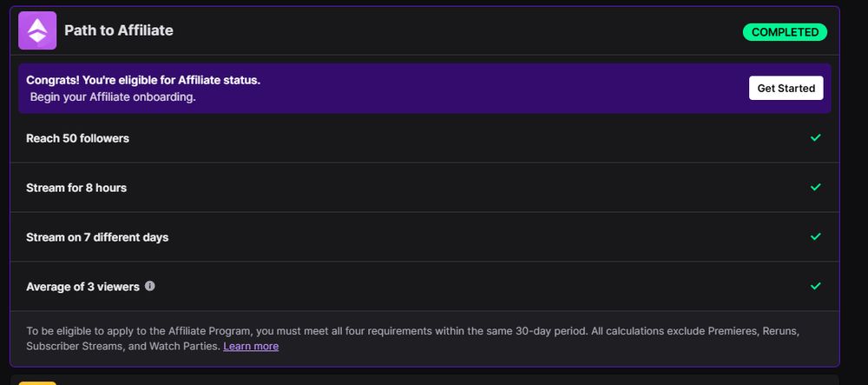Click the partially visible card below Path to Affiliate
Screen dimensions: 868x385
(x=434, y=381)
